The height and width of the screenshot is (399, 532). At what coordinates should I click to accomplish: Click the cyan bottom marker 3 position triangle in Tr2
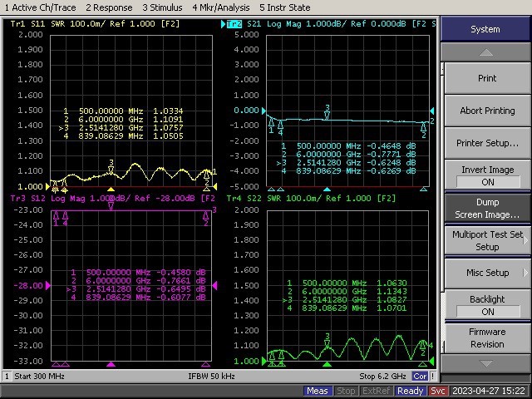pyautogui.click(x=327, y=189)
